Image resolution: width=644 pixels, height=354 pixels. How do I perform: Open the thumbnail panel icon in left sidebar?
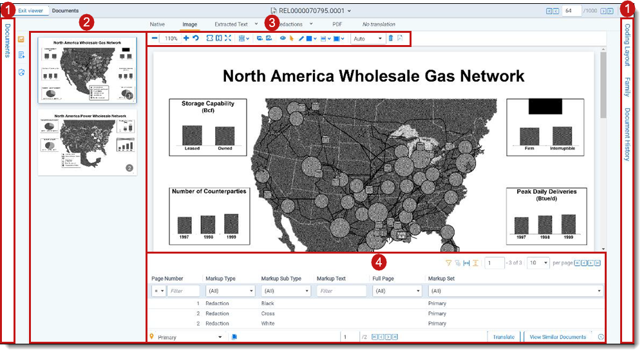click(21, 39)
